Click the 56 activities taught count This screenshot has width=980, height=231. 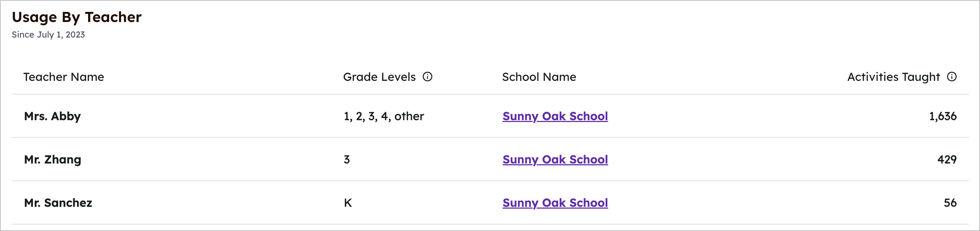coord(950,203)
